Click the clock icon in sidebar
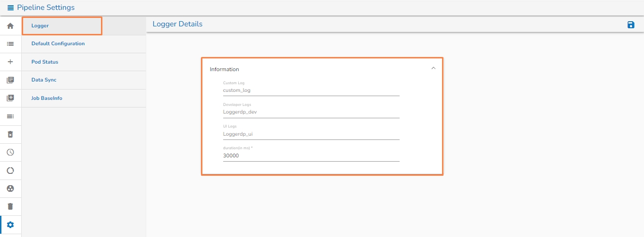Screen dimensions: 644x237 click(x=10, y=152)
